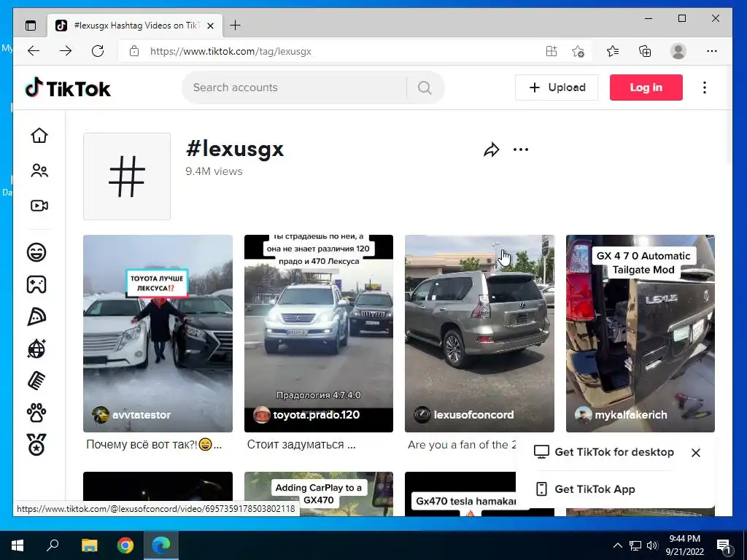Click the caption 'Are you a fan of the'
Screen dimensions: 747x560
[x=462, y=444]
